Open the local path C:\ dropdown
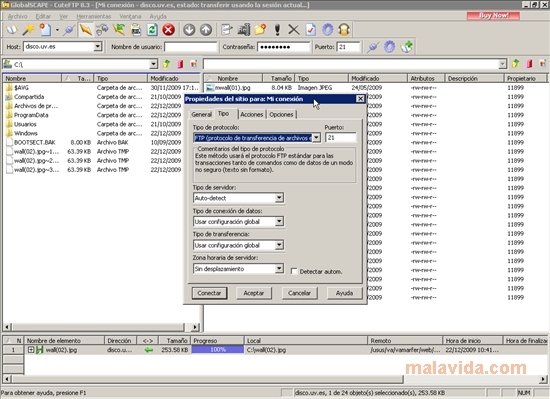This screenshot has width=550, height=399. tap(153, 64)
